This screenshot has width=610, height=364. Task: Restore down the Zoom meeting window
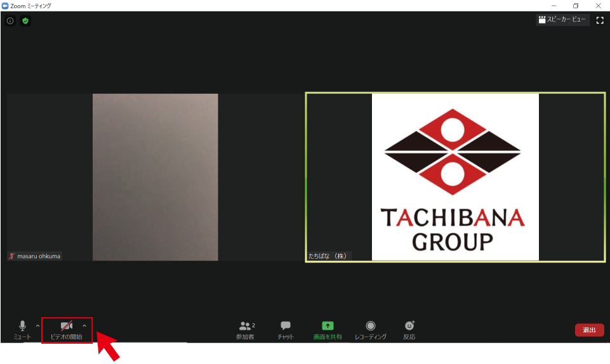576,6
